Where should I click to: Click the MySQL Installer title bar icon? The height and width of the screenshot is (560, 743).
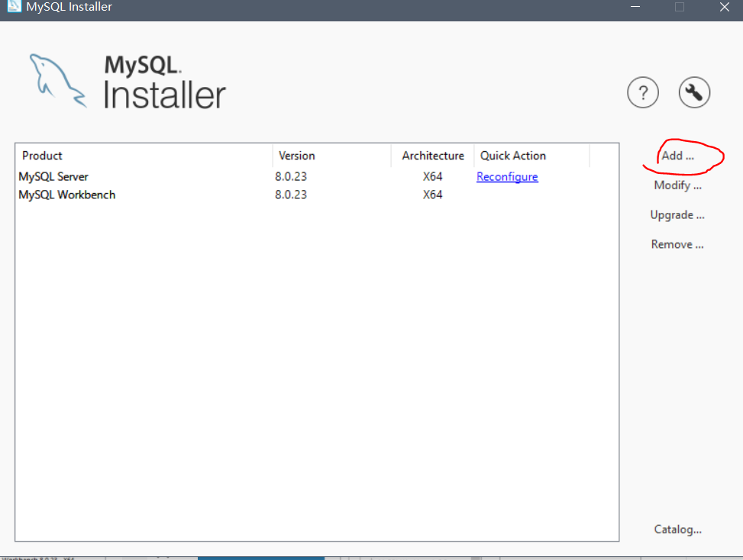tap(15, 6)
